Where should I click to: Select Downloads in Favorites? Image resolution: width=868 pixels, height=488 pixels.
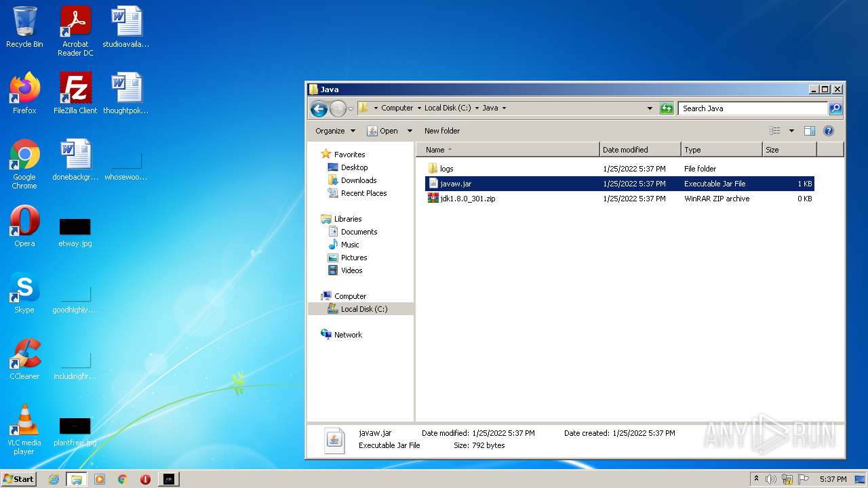(358, 180)
